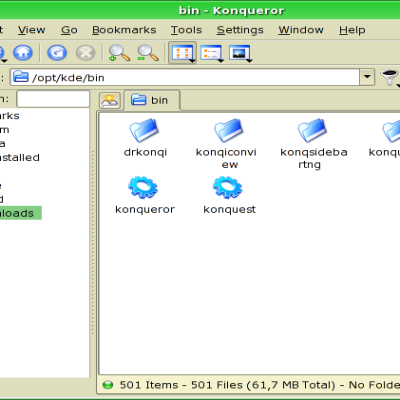Open the Bookmarks menu

pos(124,30)
